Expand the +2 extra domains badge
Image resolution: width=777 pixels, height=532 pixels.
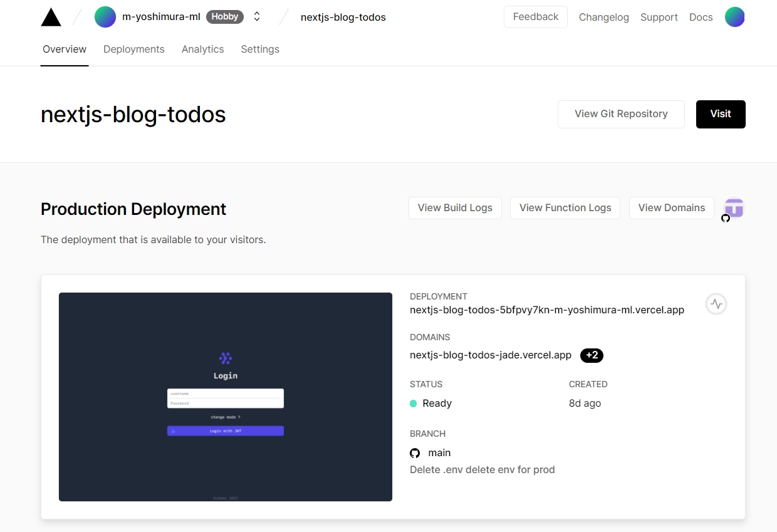(592, 355)
